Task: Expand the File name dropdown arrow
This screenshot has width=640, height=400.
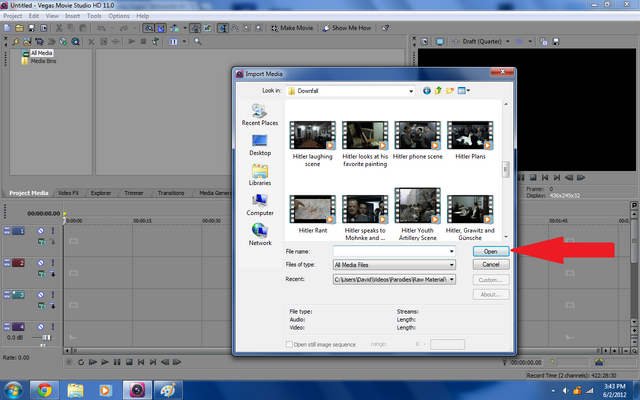Action: (x=451, y=251)
